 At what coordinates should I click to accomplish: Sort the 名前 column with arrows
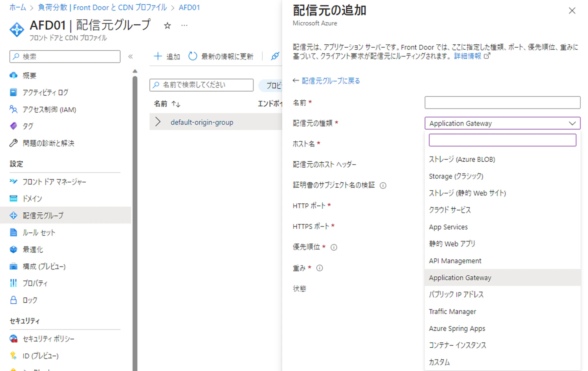tap(176, 104)
